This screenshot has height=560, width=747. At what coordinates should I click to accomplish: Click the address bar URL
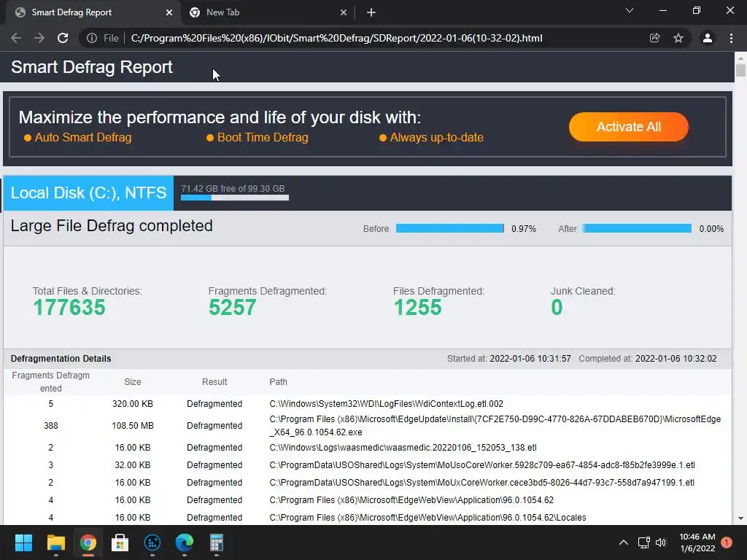coord(336,38)
